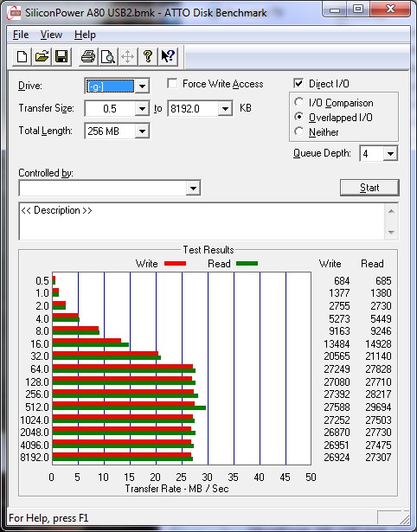417x532 pixels.
Task: Click the New file toolbar icon
Action: point(22,56)
